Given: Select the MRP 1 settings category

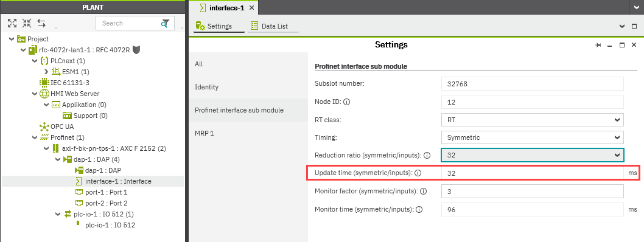Looking at the screenshot, I should (x=205, y=133).
